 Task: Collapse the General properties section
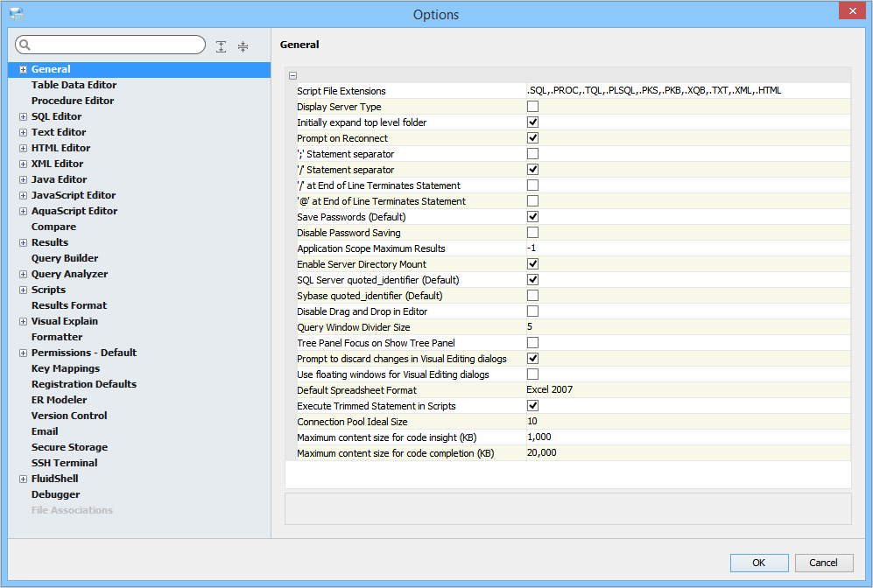[292, 75]
